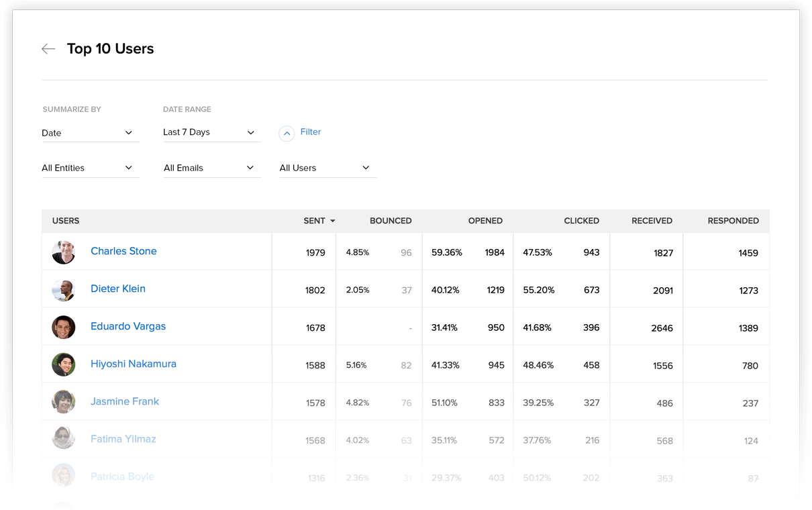Open Fatima Yilmaz's user profile link
Viewport: 812px width, 510px height.
coord(123,439)
